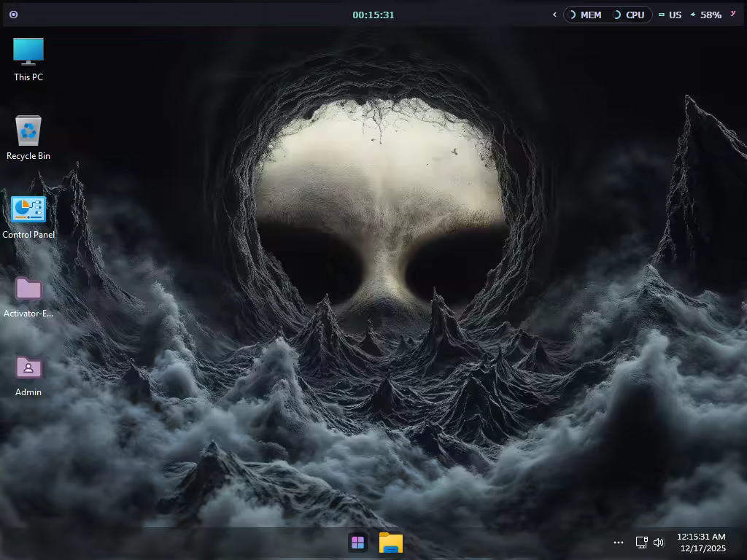This screenshot has width=747, height=560.
Task: Click the CPU usage widget
Action: 630,15
